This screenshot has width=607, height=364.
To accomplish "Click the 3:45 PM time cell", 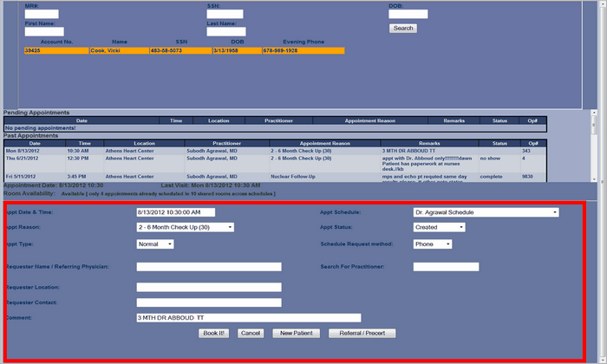I will (76, 177).
